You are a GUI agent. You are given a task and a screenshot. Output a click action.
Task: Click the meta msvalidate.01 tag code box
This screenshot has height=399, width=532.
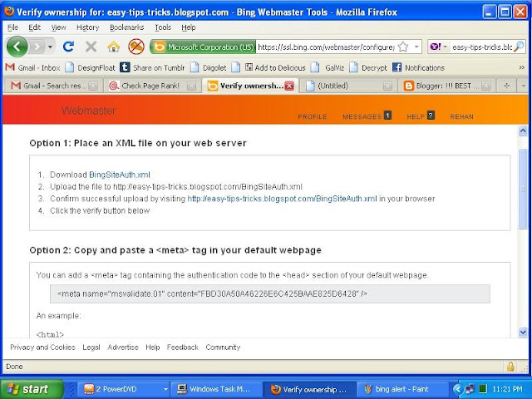click(x=269, y=293)
